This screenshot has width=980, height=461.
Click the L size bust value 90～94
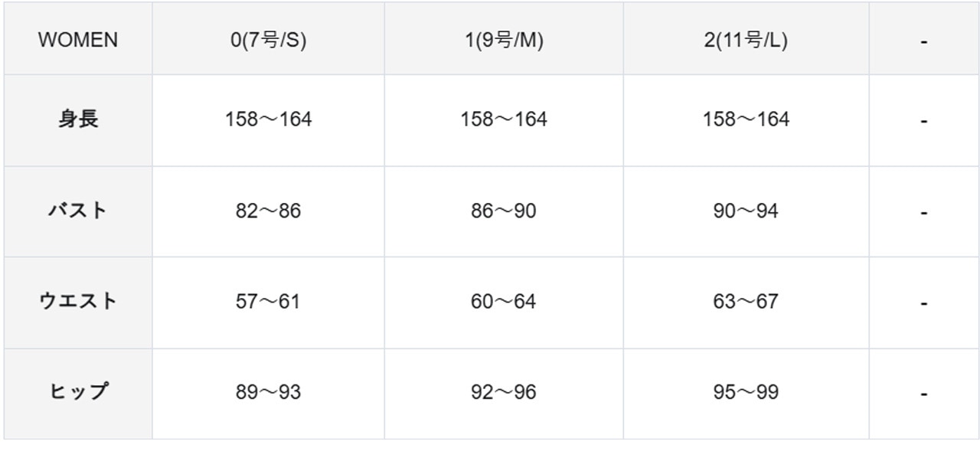pos(746,211)
